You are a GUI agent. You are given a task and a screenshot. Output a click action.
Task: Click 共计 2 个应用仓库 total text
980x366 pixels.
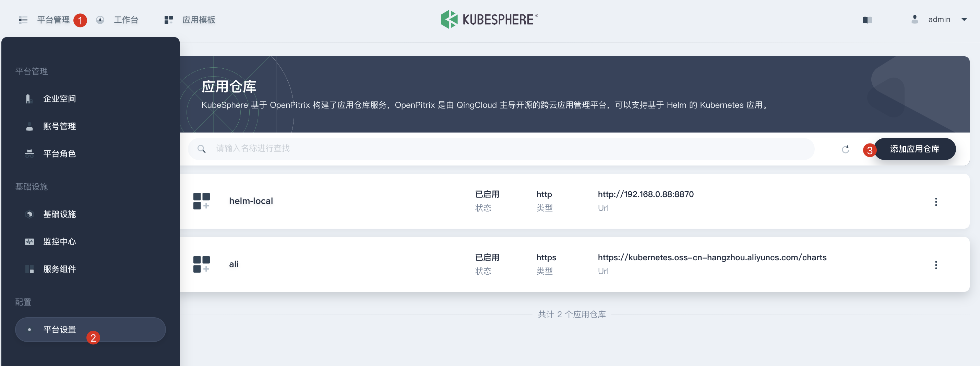coord(571,314)
